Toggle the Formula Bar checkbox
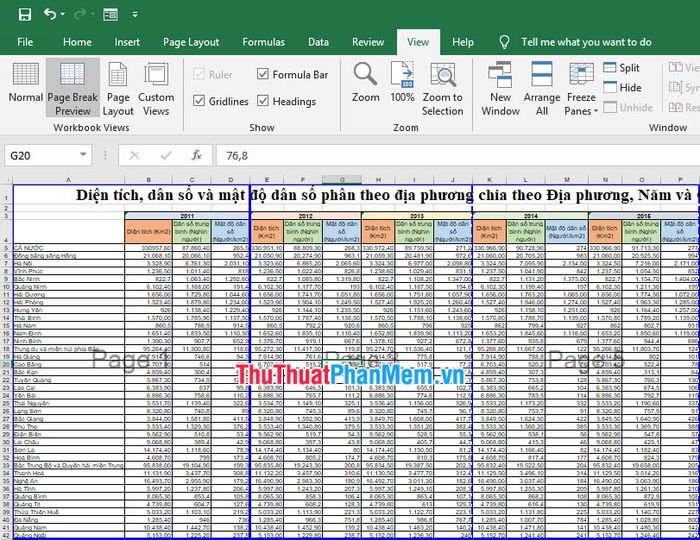Screen dimensions: 700x540 (x=263, y=74)
